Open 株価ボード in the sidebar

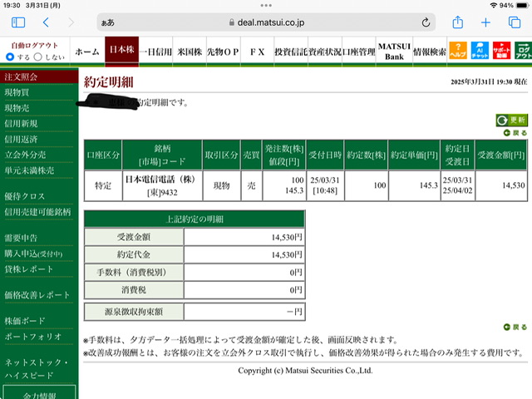tap(25, 321)
